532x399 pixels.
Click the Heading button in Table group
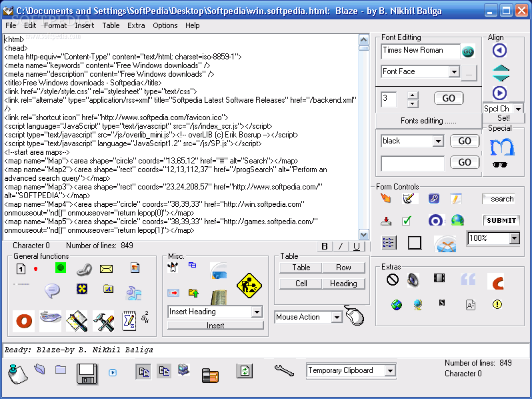click(343, 284)
